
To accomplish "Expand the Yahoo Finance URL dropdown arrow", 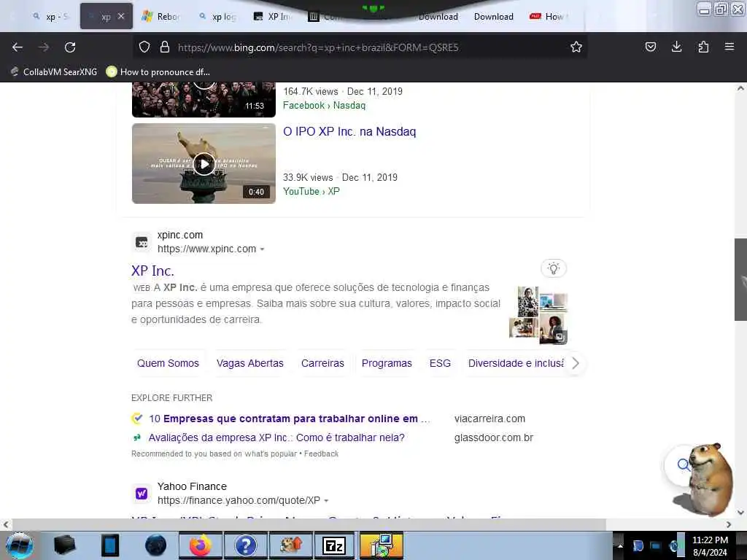I will 326,501.
